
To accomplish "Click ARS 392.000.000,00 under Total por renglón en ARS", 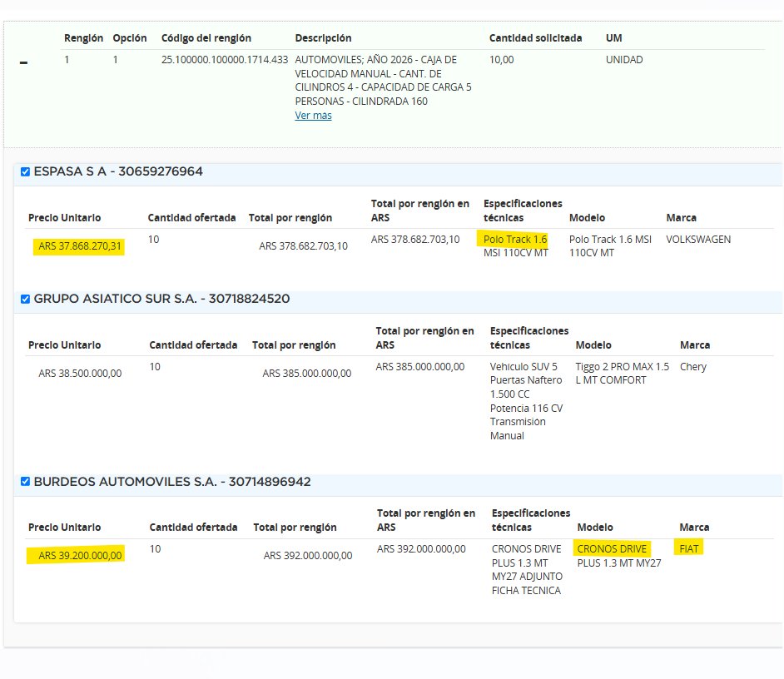I will [421, 549].
